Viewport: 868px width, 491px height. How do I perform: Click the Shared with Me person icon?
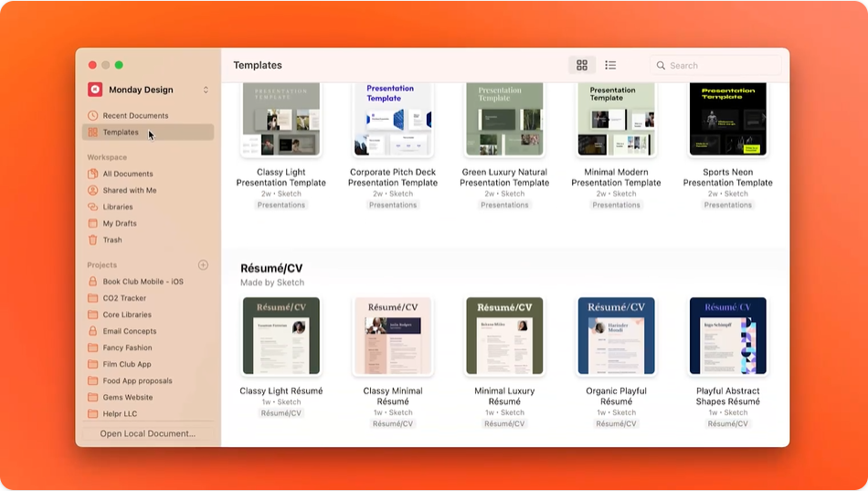[92, 190]
